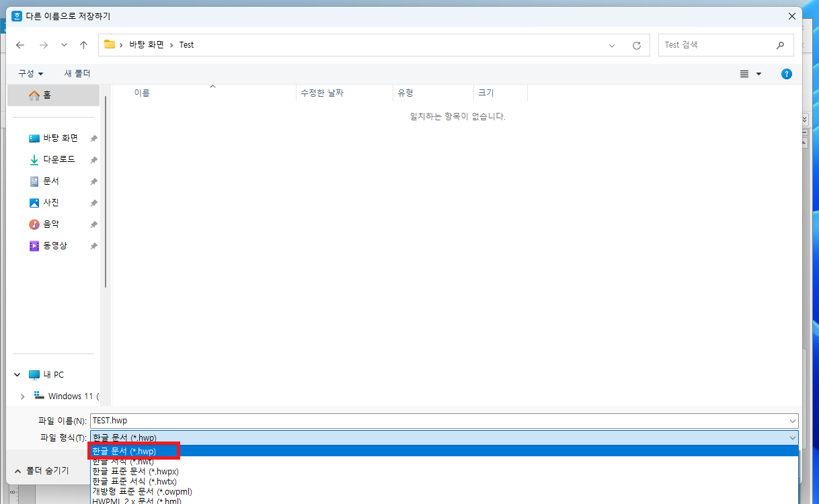This screenshot has height=504, width=819.
Task: Click the search magnifier icon
Action: [780, 44]
